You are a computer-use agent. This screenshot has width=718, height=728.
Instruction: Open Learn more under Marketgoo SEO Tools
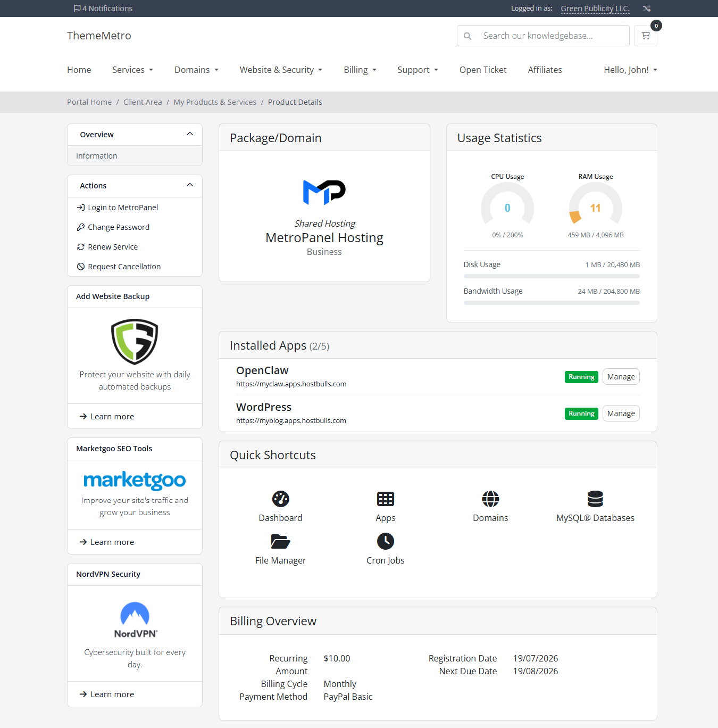point(107,542)
